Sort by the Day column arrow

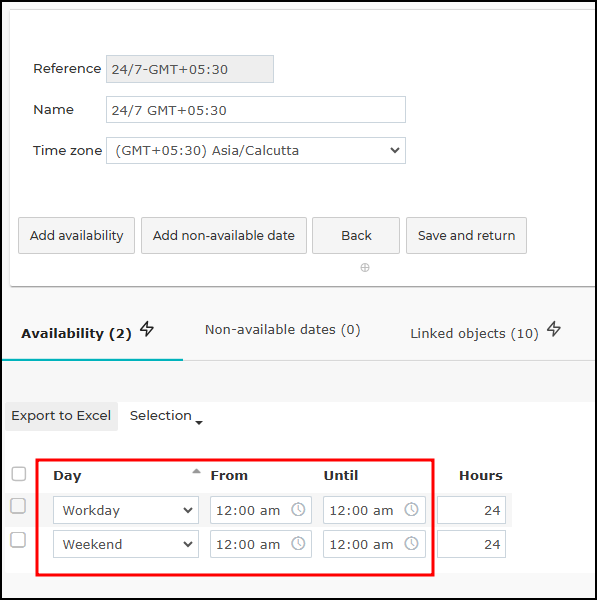pos(196,471)
